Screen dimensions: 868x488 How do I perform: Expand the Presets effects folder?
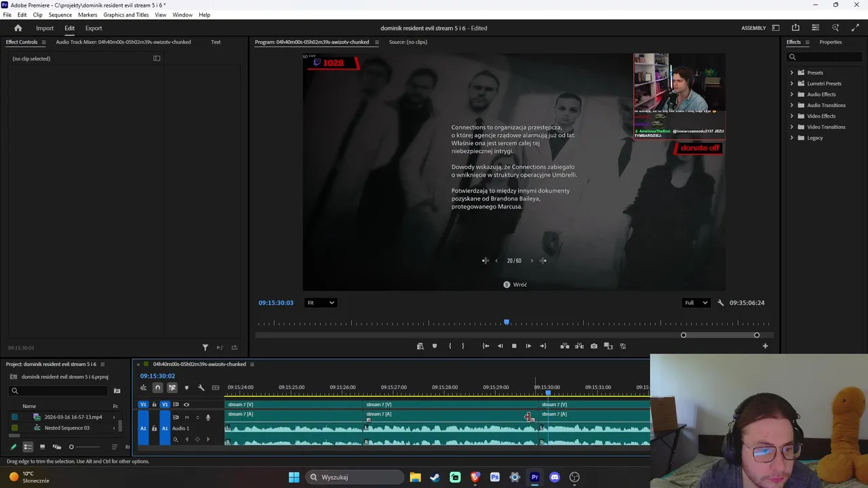[x=791, y=73]
